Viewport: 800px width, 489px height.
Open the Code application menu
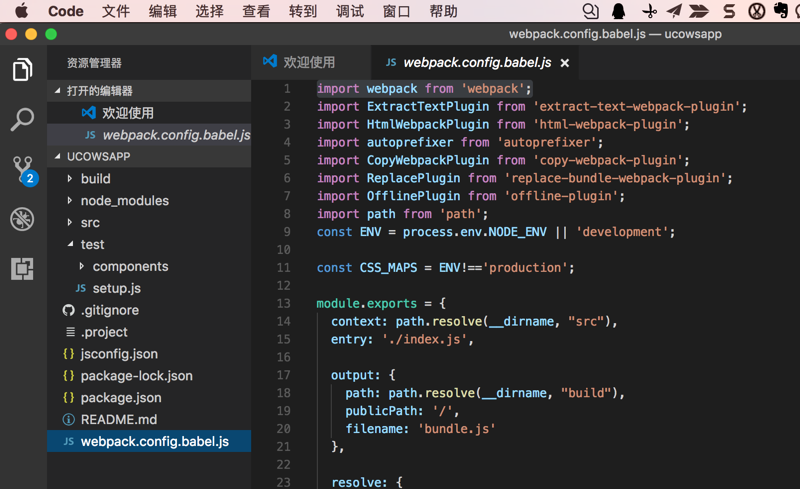pos(66,11)
